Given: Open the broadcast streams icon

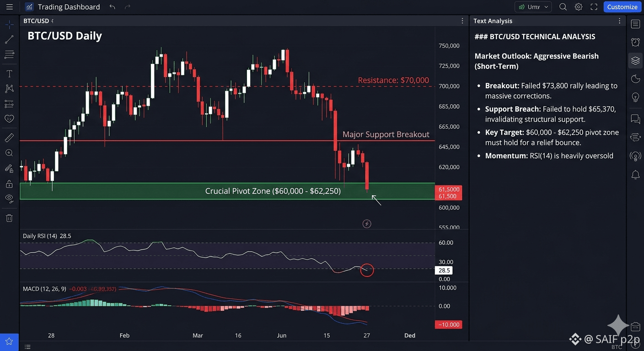Looking at the screenshot, I should (635, 156).
